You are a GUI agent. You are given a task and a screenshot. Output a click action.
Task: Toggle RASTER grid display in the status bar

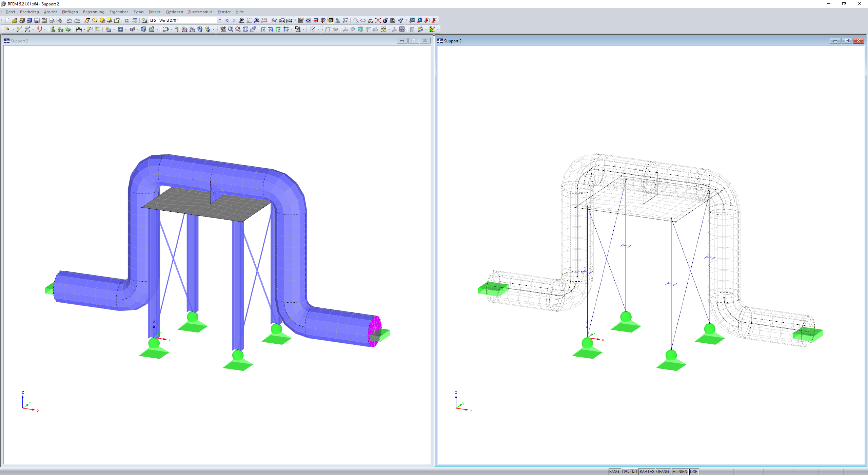[x=630, y=471]
